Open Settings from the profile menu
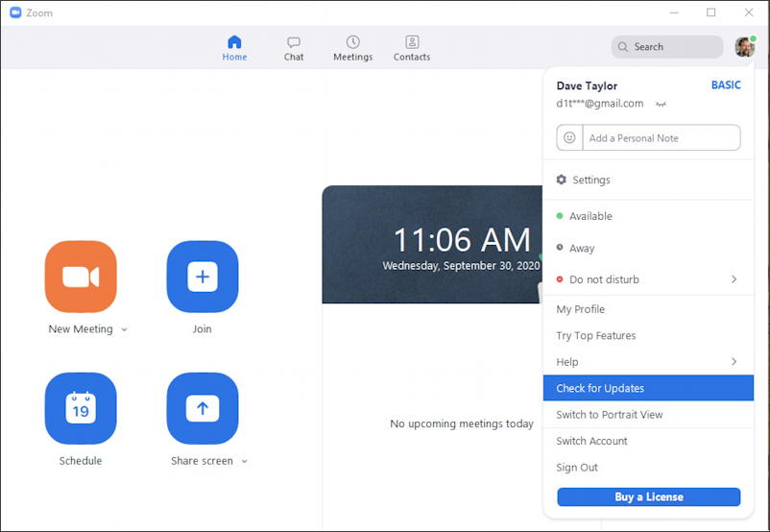This screenshot has height=532, width=770. pyautogui.click(x=648, y=180)
